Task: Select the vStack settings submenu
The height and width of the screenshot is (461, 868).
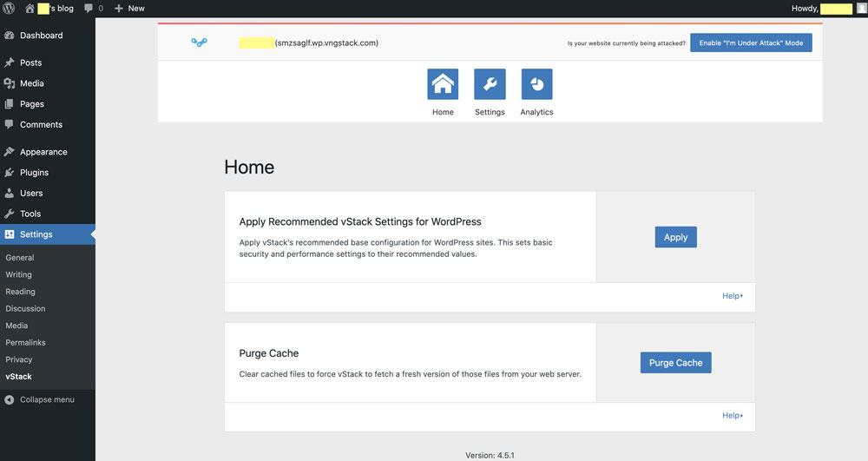Action: tap(19, 376)
